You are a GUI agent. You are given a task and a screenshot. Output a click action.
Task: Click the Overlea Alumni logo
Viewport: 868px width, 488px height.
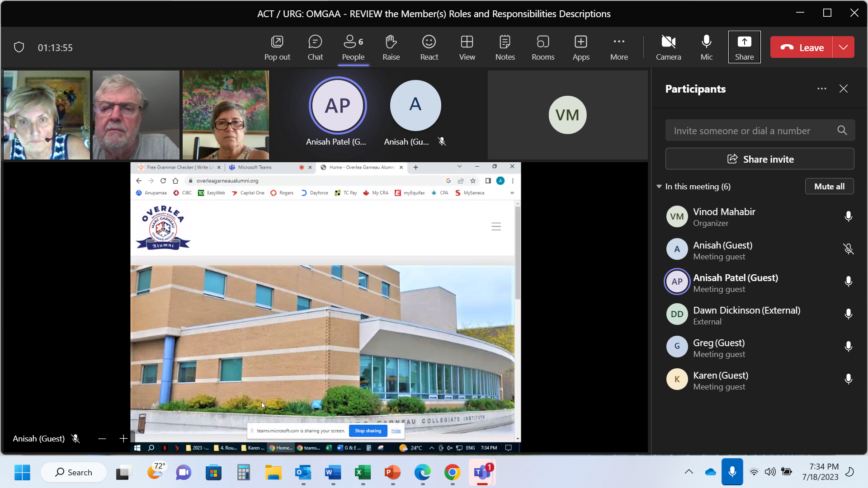click(x=163, y=227)
